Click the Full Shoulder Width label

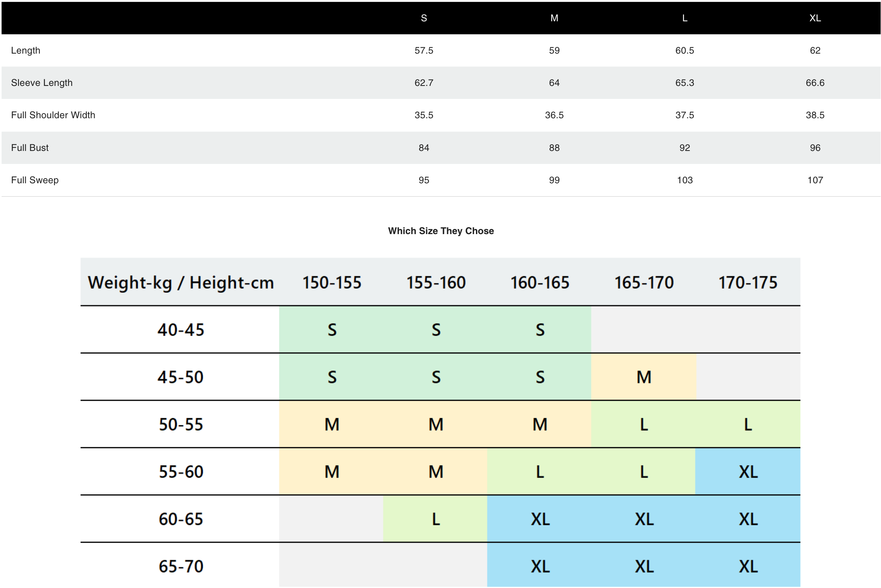53,115
